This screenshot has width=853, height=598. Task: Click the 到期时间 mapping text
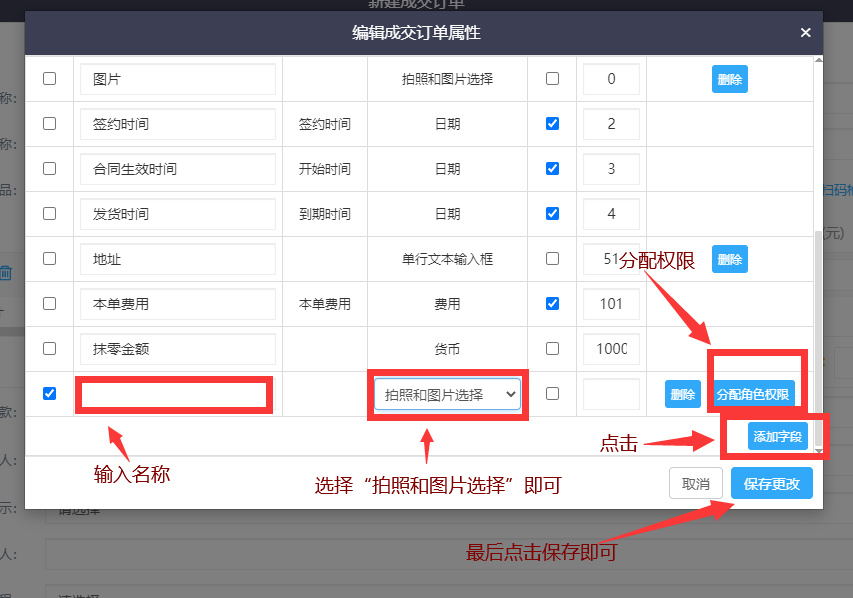325,214
